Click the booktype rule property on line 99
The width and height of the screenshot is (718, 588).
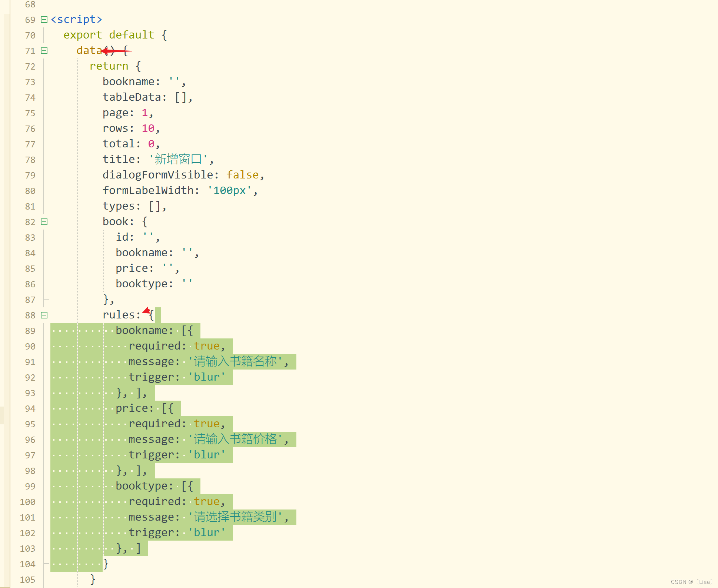click(x=142, y=486)
